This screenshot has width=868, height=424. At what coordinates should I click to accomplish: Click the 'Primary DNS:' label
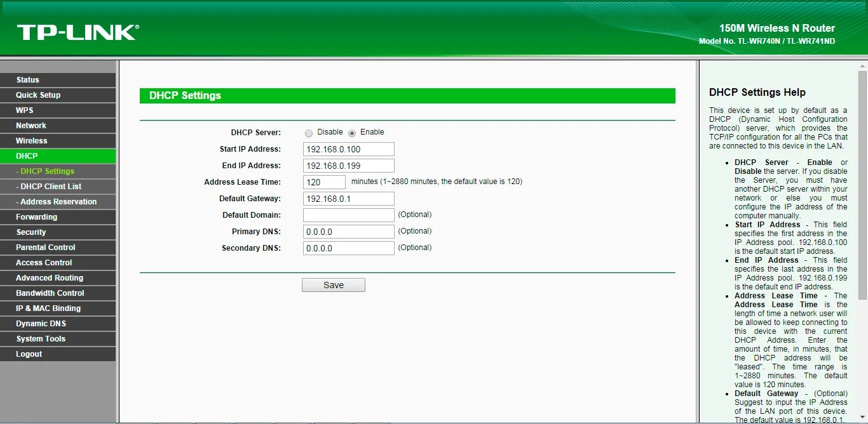coord(256,232)
